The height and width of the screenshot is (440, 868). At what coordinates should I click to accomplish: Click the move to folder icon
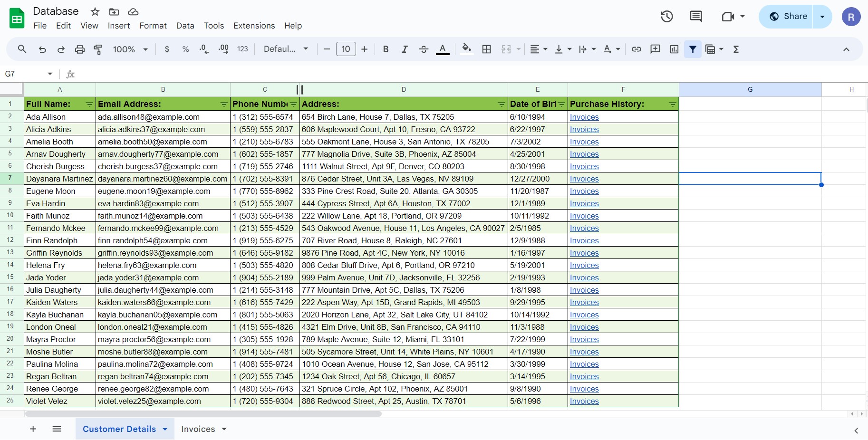[x=114, y=12]
